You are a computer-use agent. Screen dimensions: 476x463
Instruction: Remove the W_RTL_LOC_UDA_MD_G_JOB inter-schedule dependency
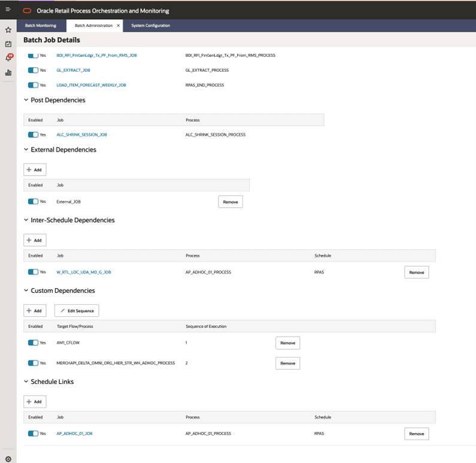tap(417, 273)
